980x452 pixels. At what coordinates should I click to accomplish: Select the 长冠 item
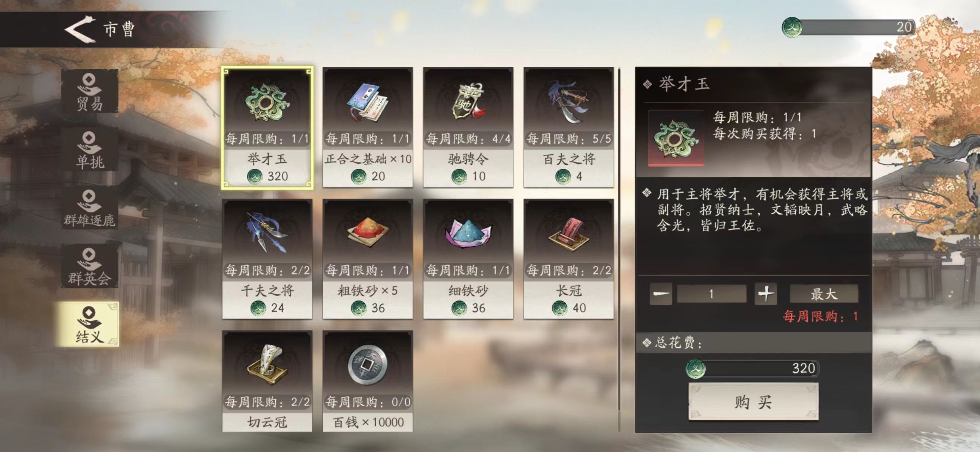point(568,259)
